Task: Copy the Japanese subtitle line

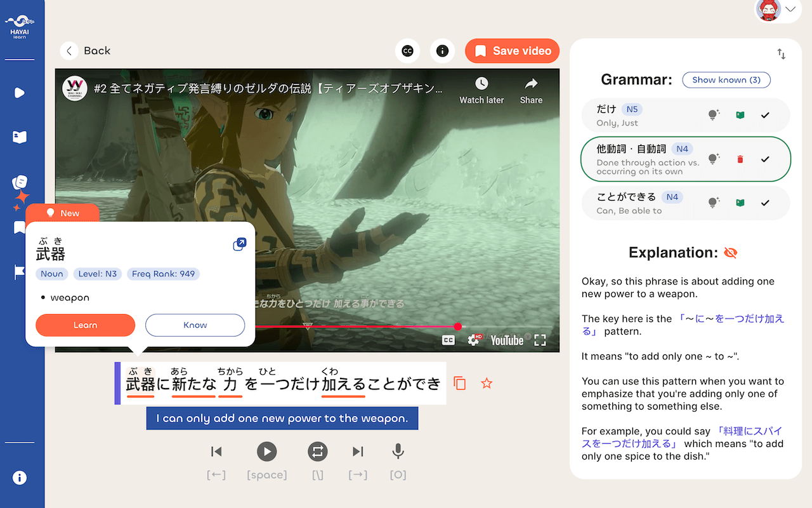Action: [459, 383]
